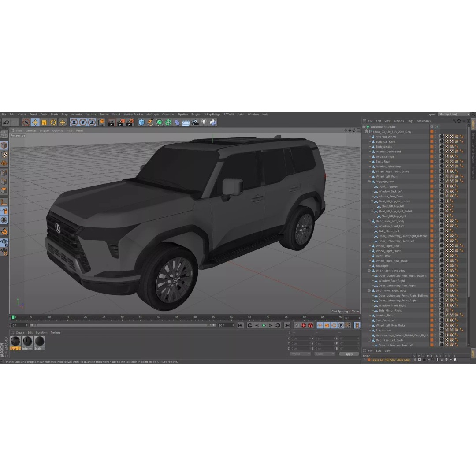Image resolution: width=476 pixels, height=476 pixels.
Task: Play the animation forward
Action: point(264,325)
